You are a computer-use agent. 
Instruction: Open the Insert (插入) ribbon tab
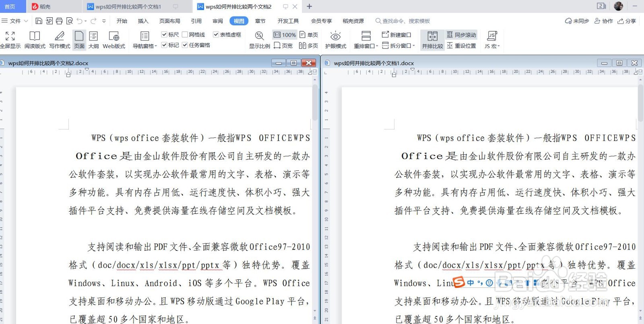[143, 21]
